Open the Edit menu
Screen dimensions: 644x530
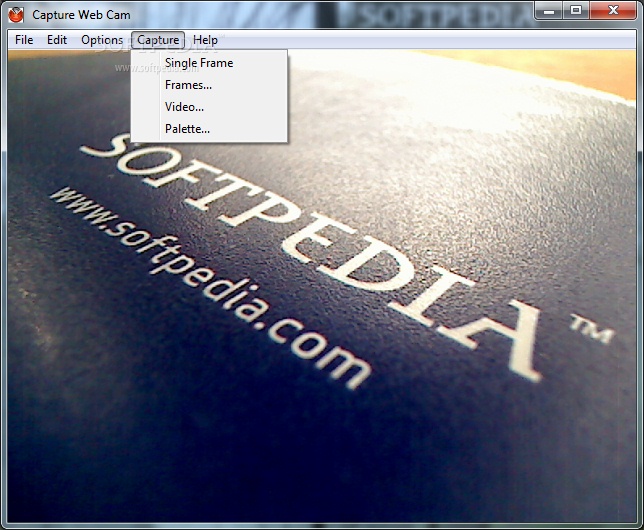[x=57, y=40]
